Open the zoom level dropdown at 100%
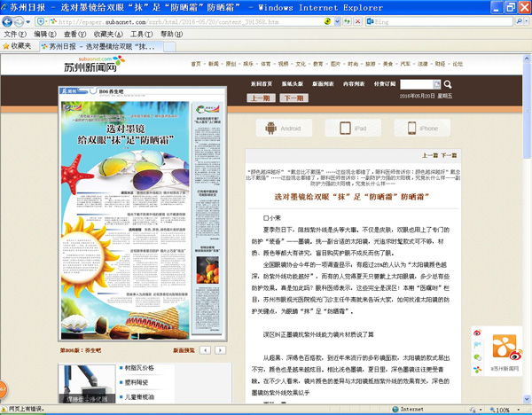Screen dimensions: 532x415 pos(520,410)
